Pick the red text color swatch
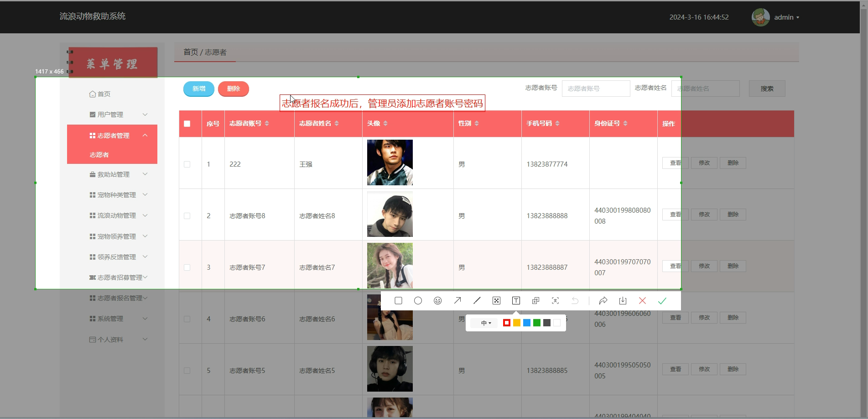868x419 pixels. 506,323
